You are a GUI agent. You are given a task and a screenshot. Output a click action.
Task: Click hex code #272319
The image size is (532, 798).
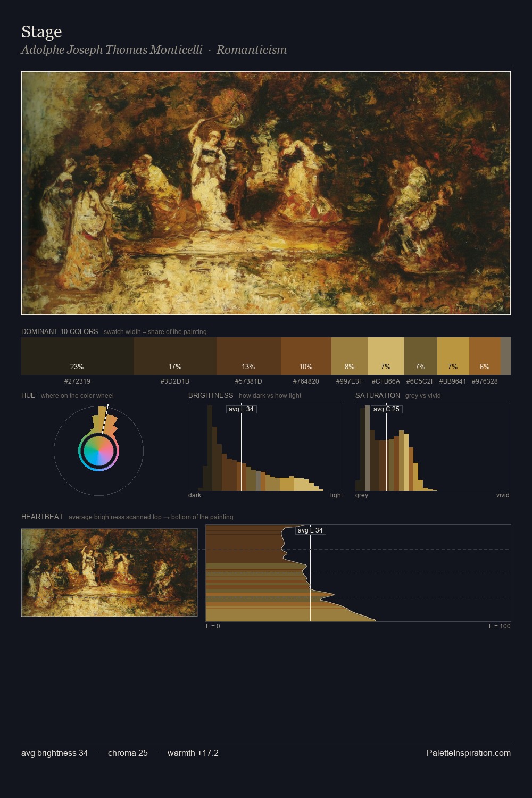[77, 381]
